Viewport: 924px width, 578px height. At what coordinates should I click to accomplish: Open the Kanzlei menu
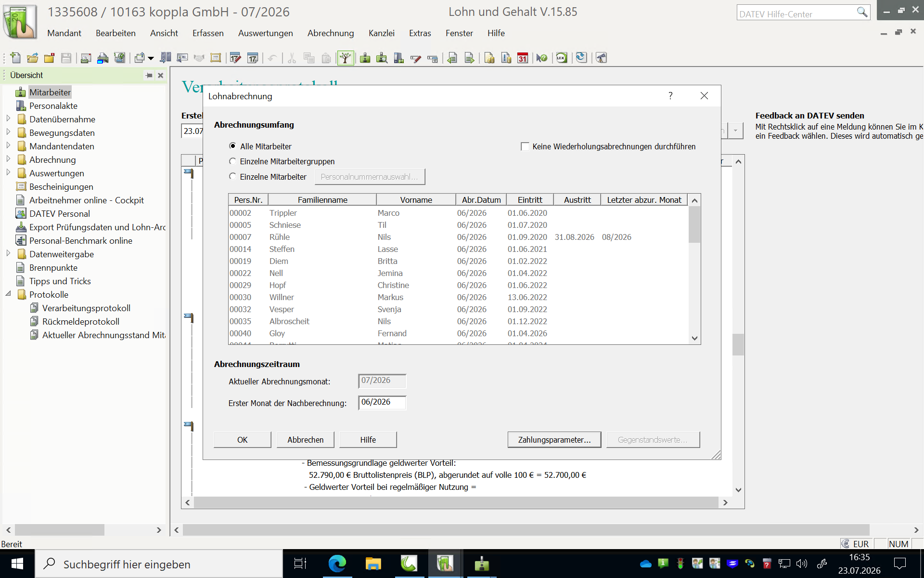[381, 33]
